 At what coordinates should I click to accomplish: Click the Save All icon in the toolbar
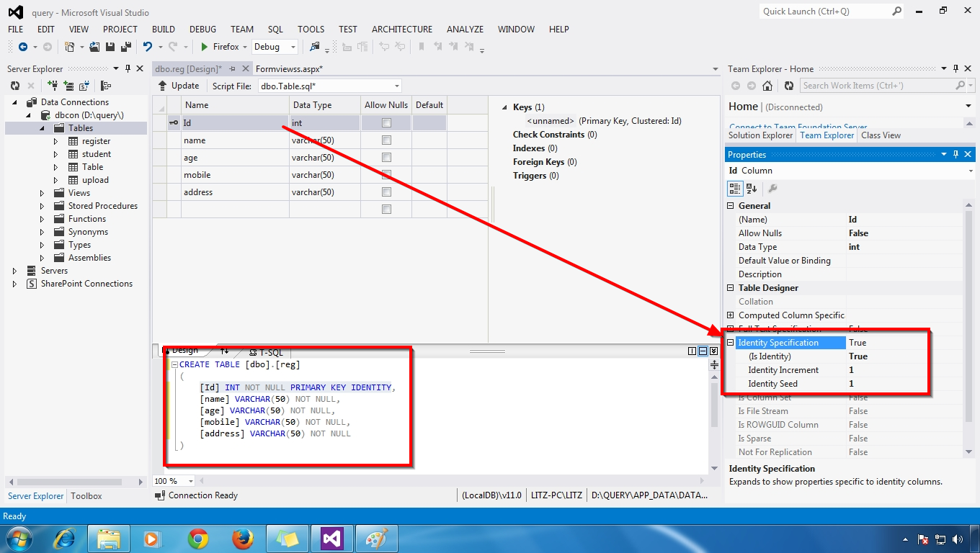pos(125,46)
